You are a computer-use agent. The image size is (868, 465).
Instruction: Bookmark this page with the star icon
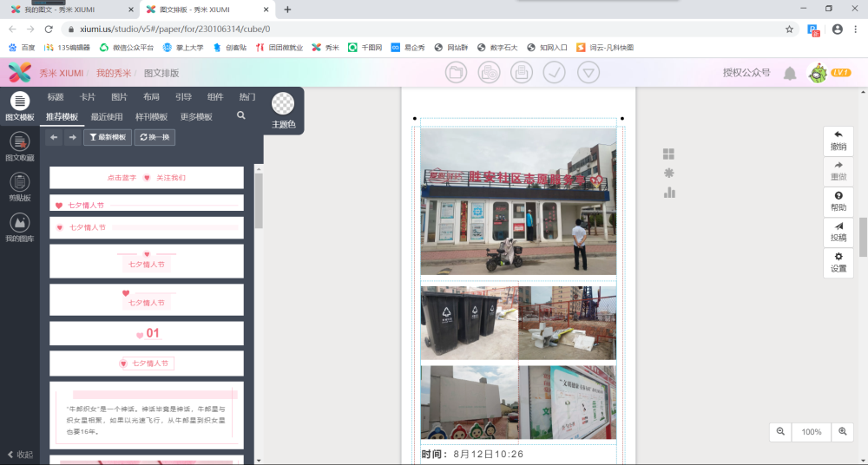[789, 29]
